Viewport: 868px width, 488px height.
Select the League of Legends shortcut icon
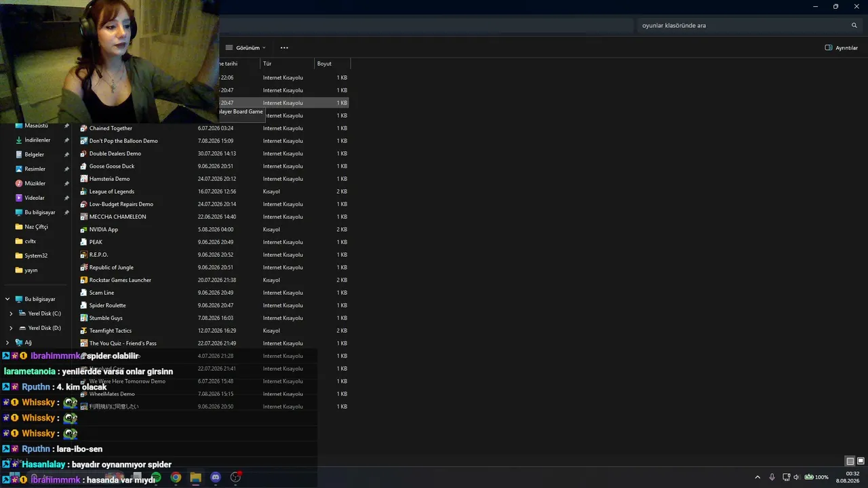(83, 192)
